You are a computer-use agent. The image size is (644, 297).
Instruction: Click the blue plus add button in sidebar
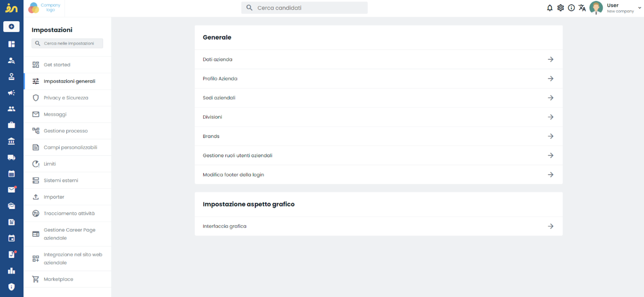tap(11, 27)
